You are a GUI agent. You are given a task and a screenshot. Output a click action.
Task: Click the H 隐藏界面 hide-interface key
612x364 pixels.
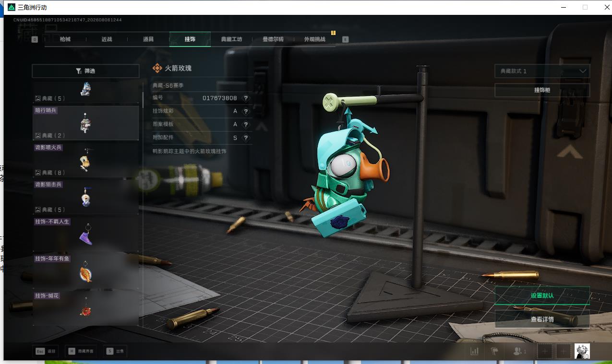tap(81, 352)
